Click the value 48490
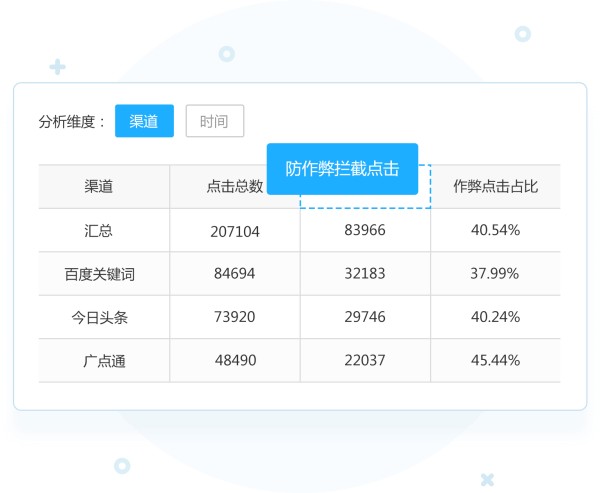 pos(235,360)
